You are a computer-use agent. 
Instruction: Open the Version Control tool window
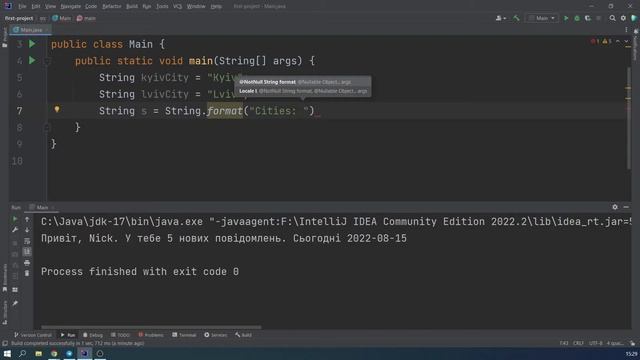pyautogui.click(x=33, y=335)
